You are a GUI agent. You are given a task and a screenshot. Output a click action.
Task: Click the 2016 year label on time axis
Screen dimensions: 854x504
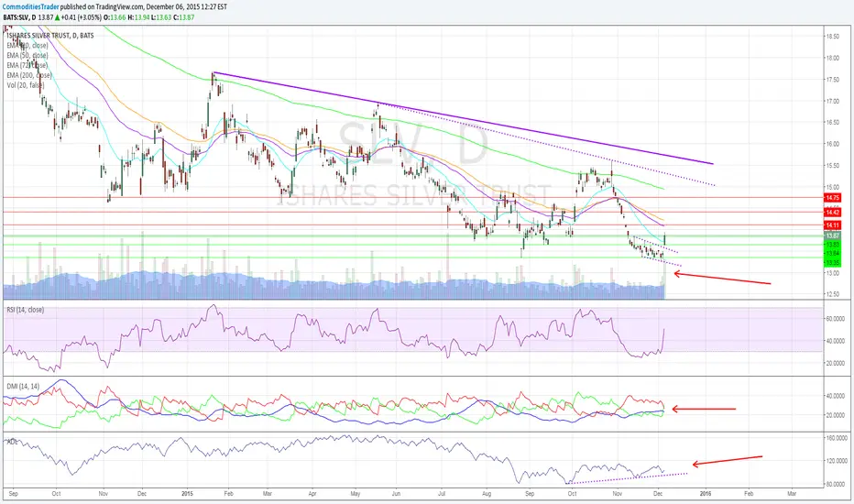pos(706,494)
